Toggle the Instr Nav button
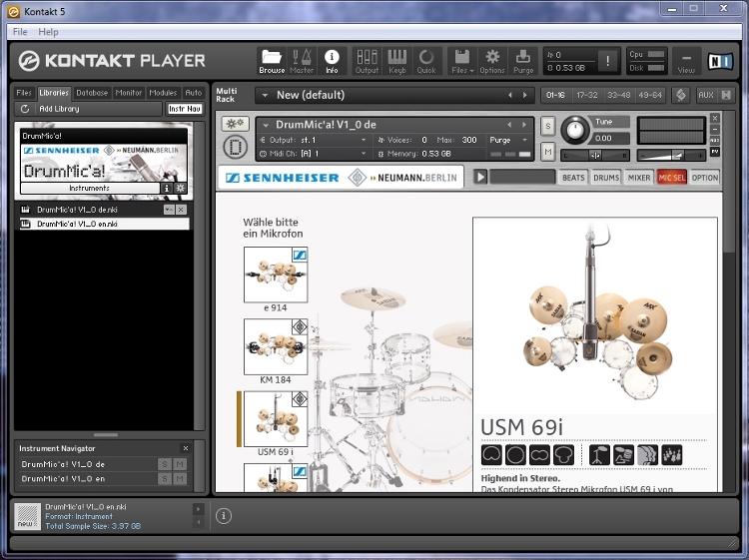Viewport: 749px width, 560px height. [x=185, y=109]
